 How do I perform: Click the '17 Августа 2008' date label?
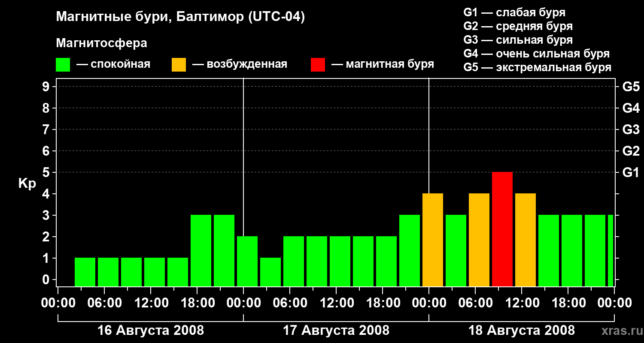[336, 330]
